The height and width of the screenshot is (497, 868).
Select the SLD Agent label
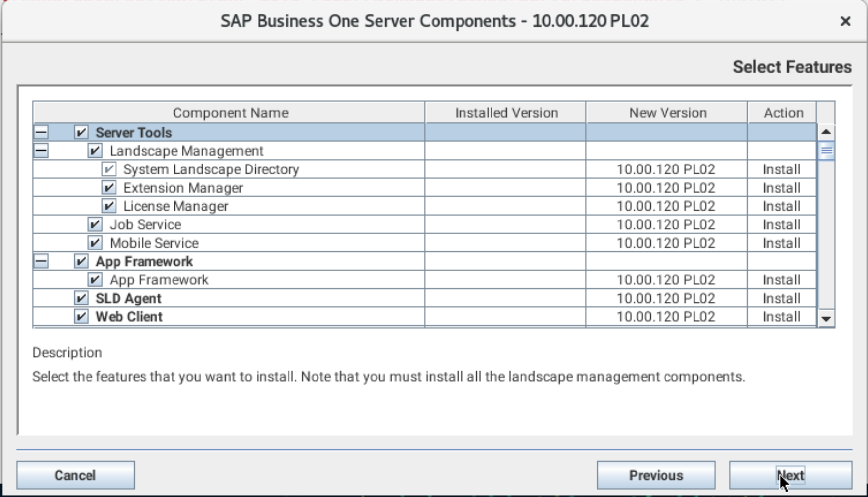(x=128, y=298)
